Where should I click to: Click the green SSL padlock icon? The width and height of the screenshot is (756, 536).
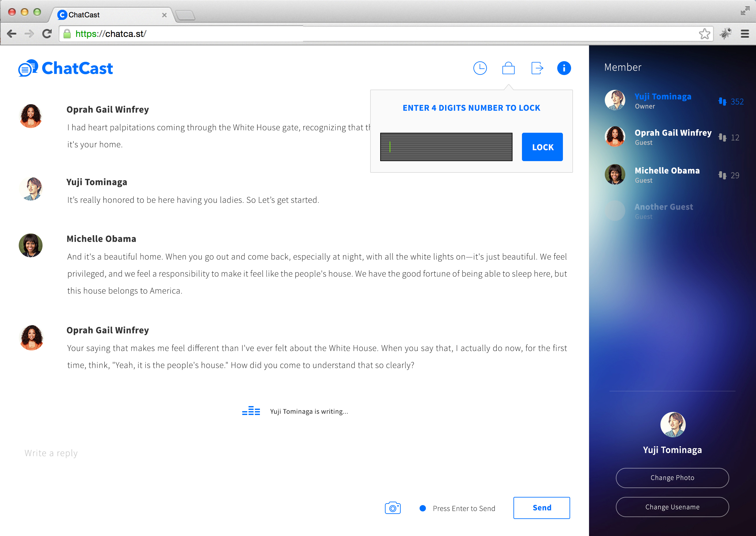(x=67, y=34)
